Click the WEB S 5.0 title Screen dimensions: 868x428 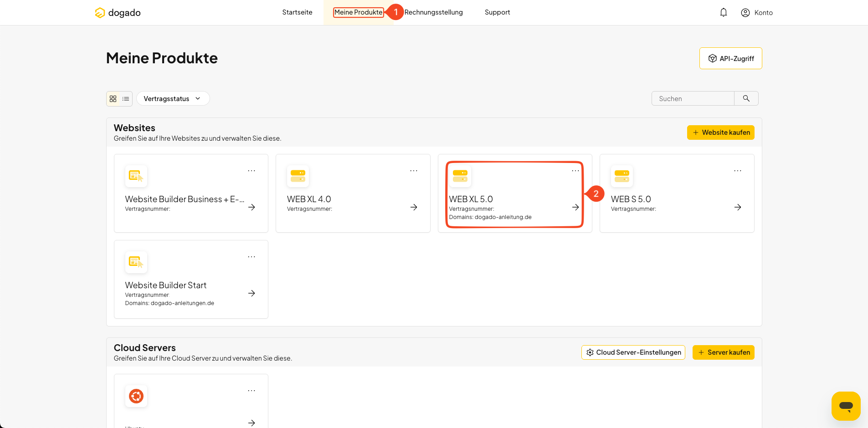point(631,199)
